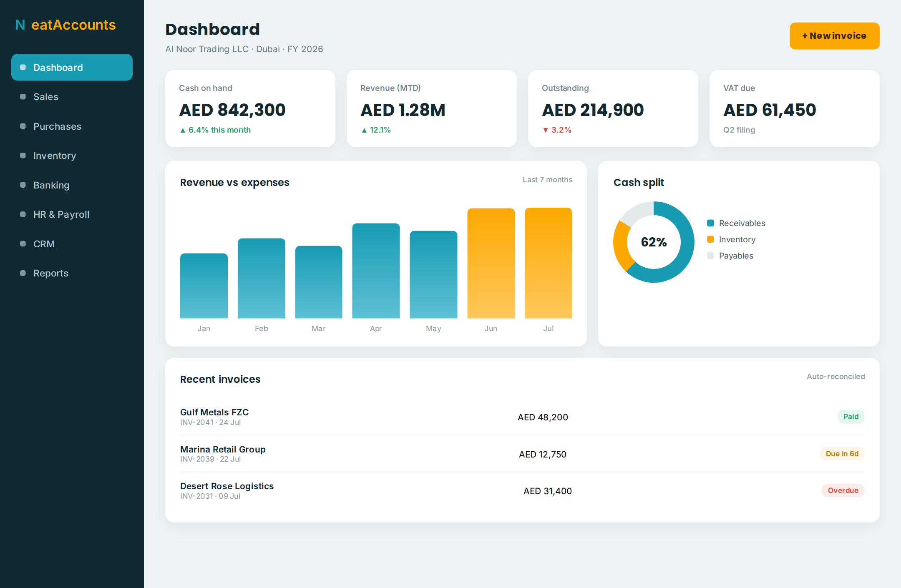Viewport: 901px width, 588px height.
Task: Click the 12.1% revenue change
Action: click(376, 130)
